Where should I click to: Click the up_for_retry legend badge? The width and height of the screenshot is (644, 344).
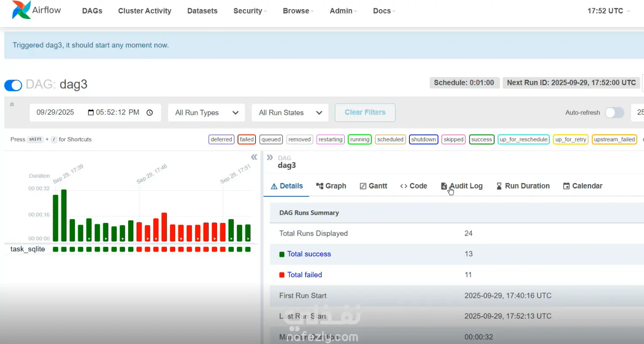[x=571, y=139]
